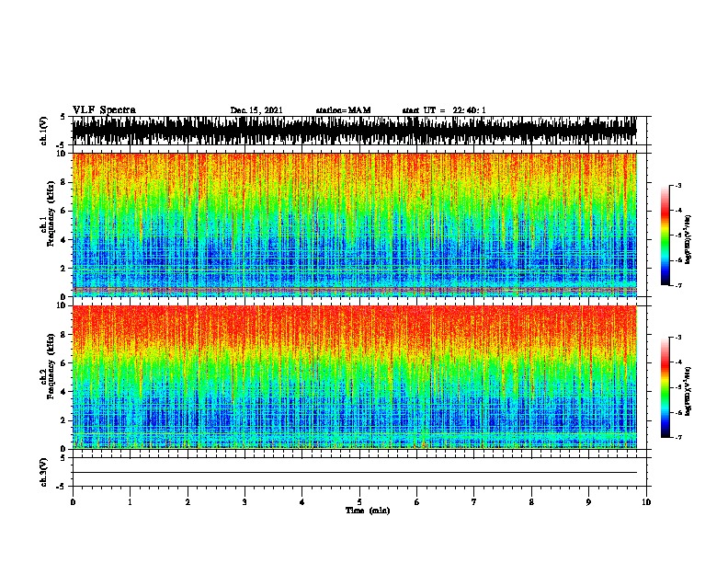Select the date text 'Dec. 15, 2021'
The width and height of the screenshot is (728, 563).
coord(256,110)
